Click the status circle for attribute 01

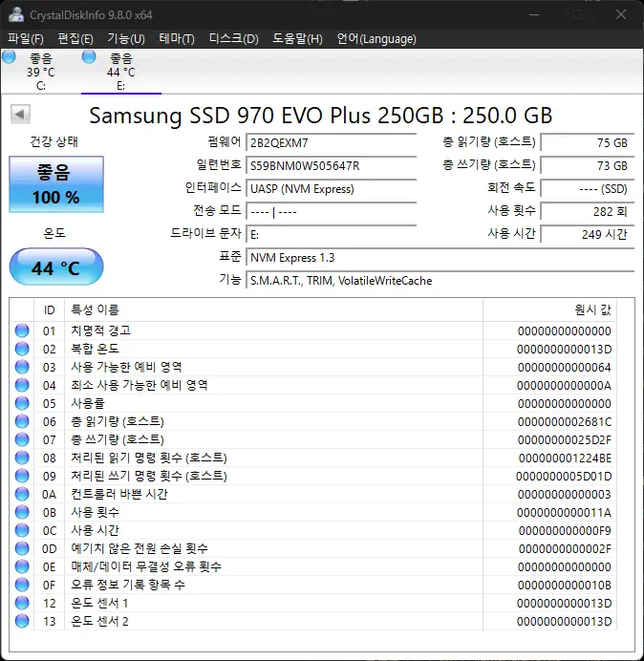tap(22, 330)
